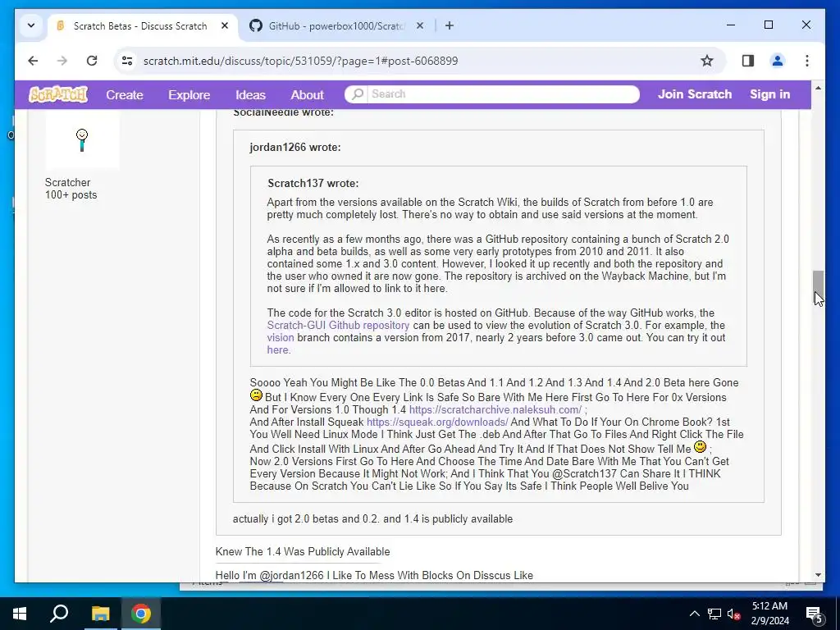Click the '100+ posts' text

[71, 195]
